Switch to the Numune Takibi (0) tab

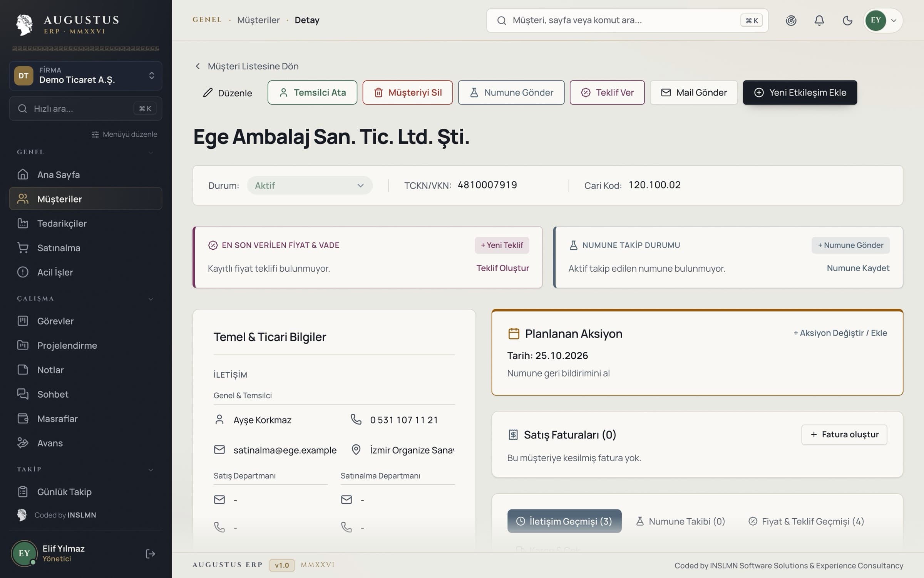coord(680,521)
